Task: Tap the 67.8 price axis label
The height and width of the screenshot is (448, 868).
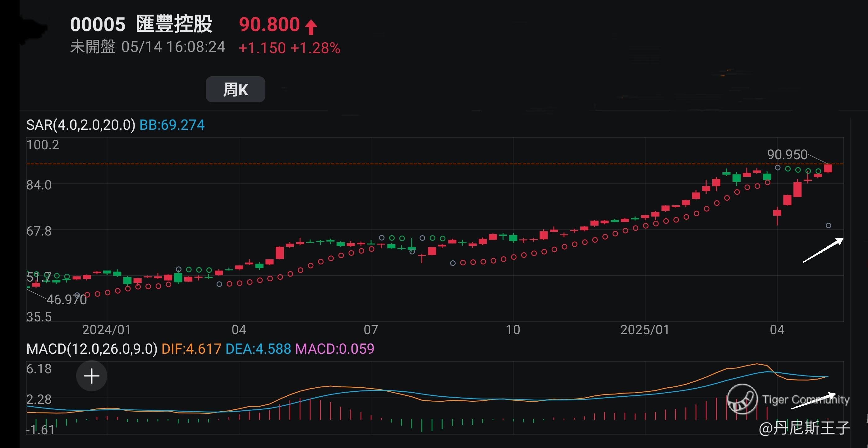Action: 39,231
